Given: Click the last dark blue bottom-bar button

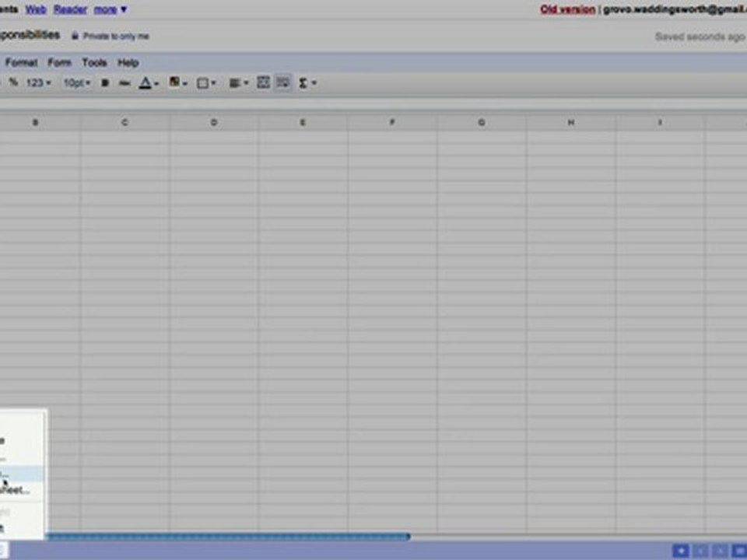Looking at the screenshot, I should point(740,551).
